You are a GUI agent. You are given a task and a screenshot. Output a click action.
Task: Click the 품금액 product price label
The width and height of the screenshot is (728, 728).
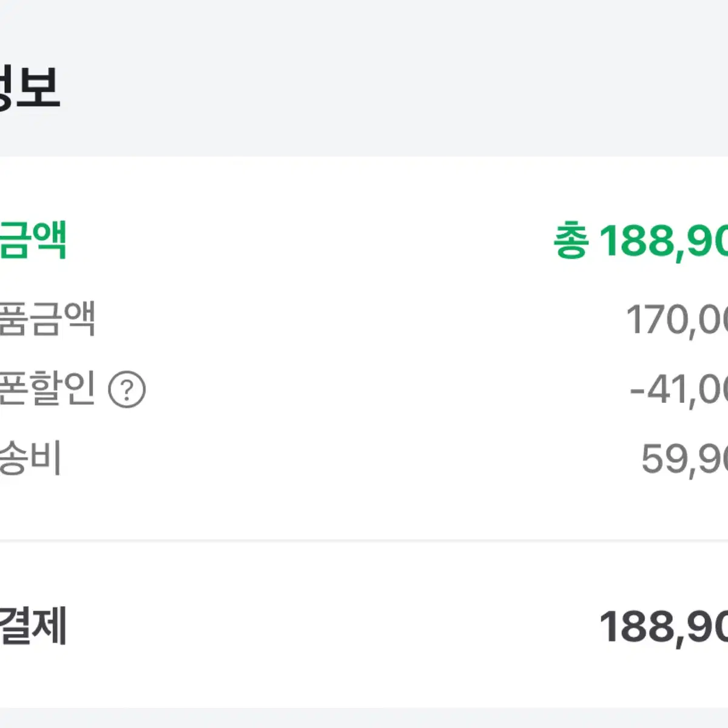(x=47, y=318)
